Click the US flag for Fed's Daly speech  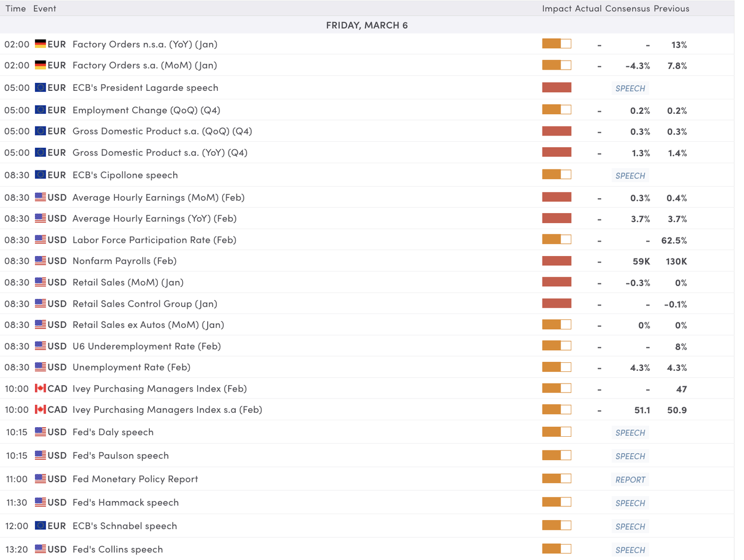[x=40, y=431]
